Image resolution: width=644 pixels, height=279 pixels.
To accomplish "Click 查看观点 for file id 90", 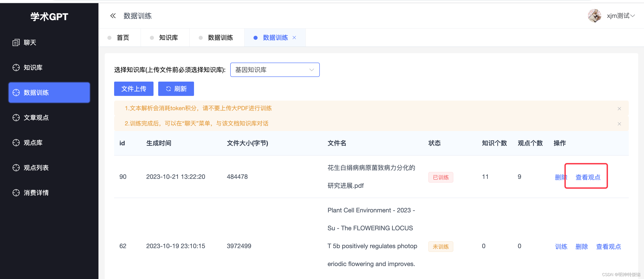I will (x=588, y=177).
